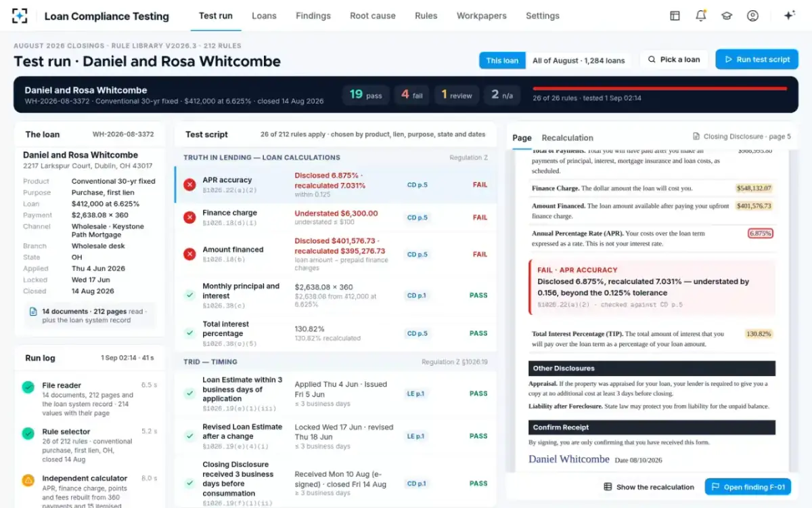Open the layout panel icon
The image size is (812, 508).
tap(675, 16)
